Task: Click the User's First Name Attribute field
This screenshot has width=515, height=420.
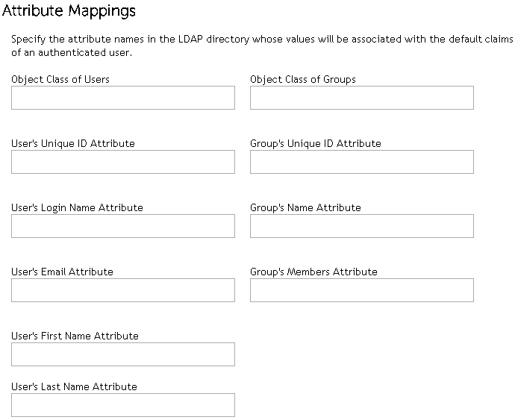Action: pos(123,354)
